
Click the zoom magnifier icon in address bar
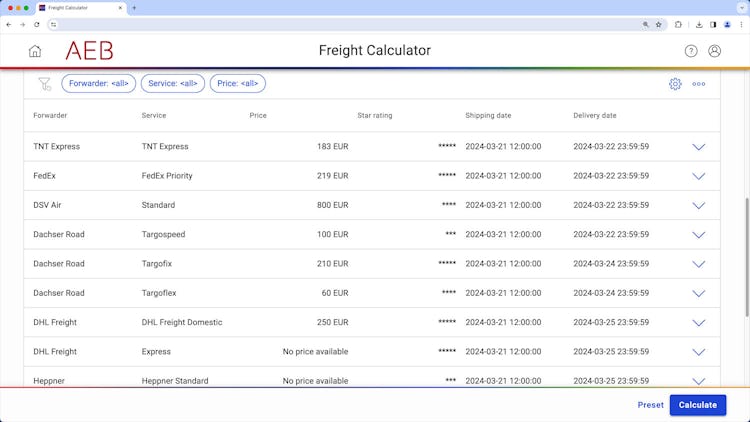click(645, 24)
